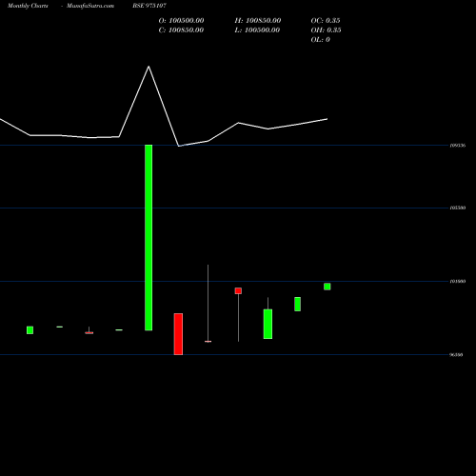Click the second-to-last green candle
The height and width of the screenshot is (476, 476).
pos(297,304)
